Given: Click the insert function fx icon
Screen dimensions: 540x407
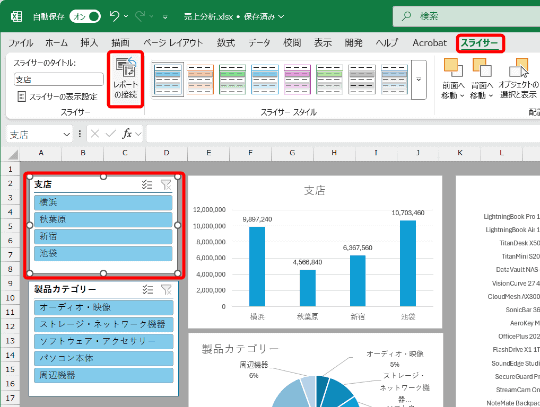Looking at the screenshot, I should (127, 134).
